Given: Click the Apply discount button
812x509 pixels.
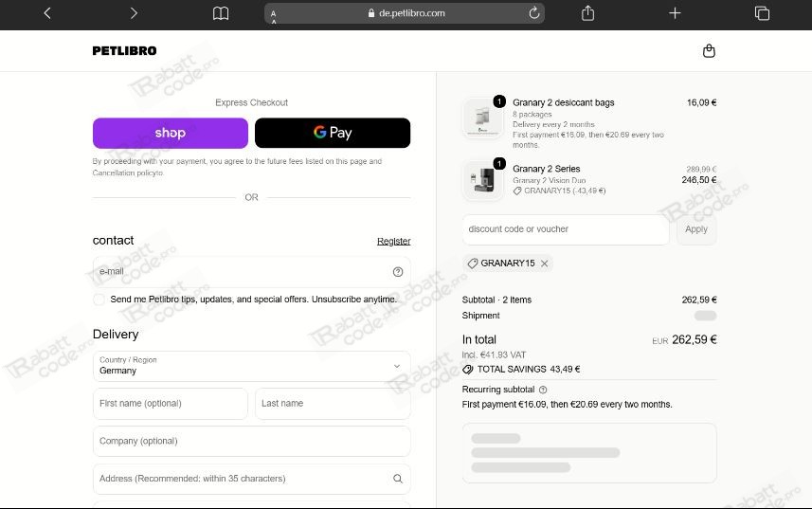Looking at the screenshot, I should [696, 229].
